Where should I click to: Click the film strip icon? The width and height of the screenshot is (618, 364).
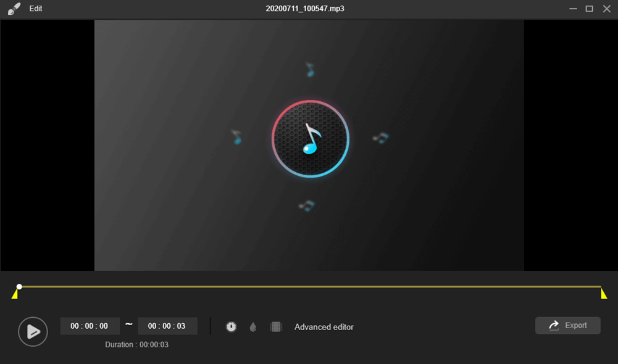275,326
